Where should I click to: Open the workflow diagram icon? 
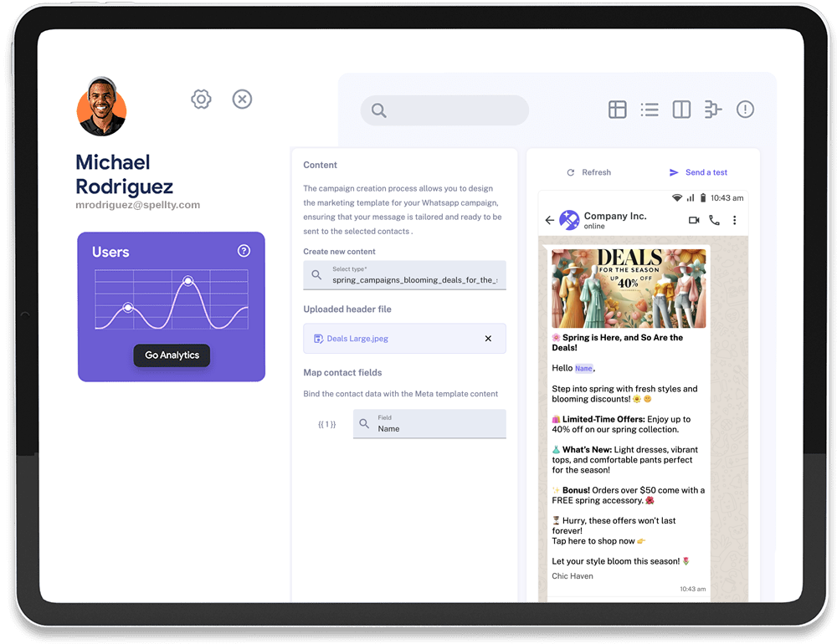[x=713, y=110]
